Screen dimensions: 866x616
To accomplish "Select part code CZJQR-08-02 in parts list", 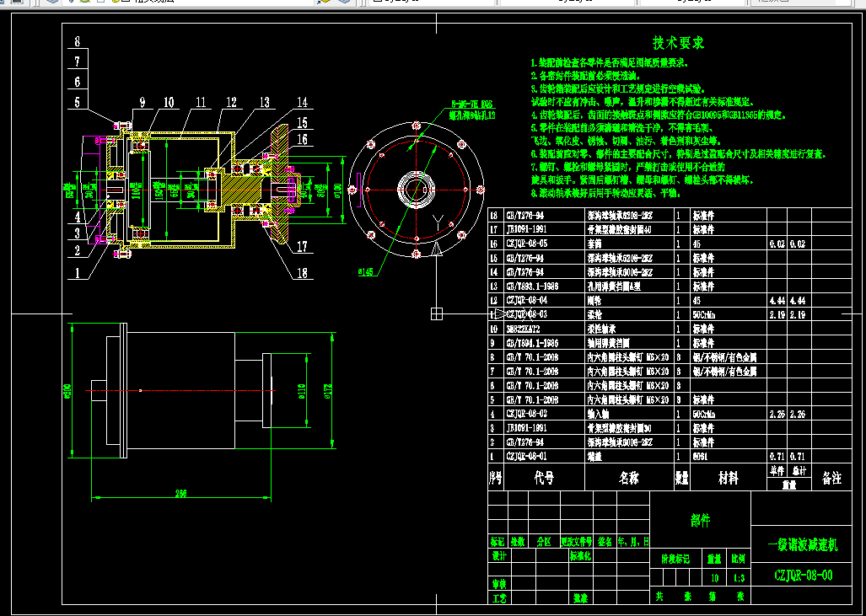I will click(x=528, y=414).
